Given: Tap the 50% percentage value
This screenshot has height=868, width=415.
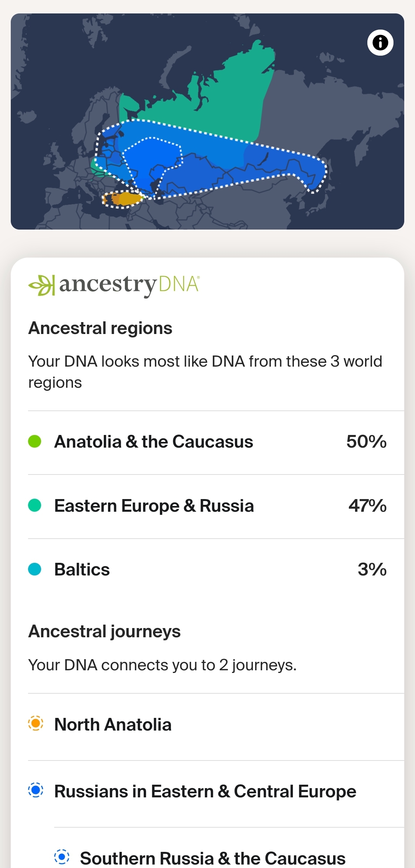Looking at the screenshot, I should 366,442.
